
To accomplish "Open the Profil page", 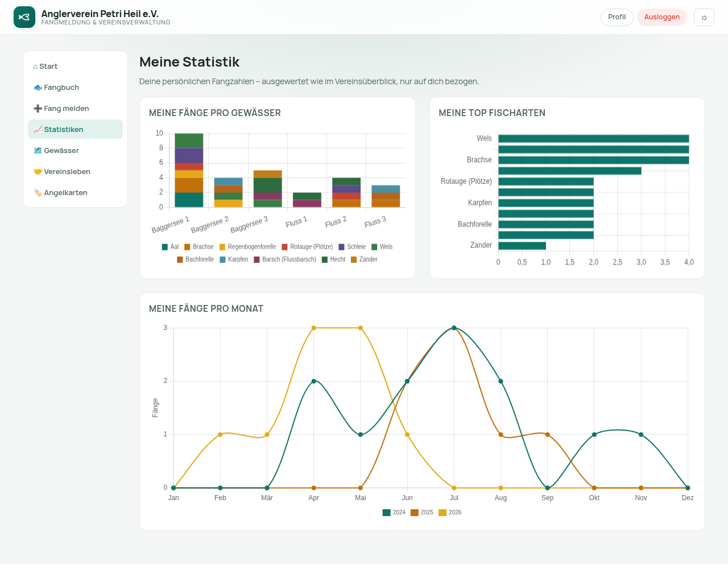I will tap(617, 17).
